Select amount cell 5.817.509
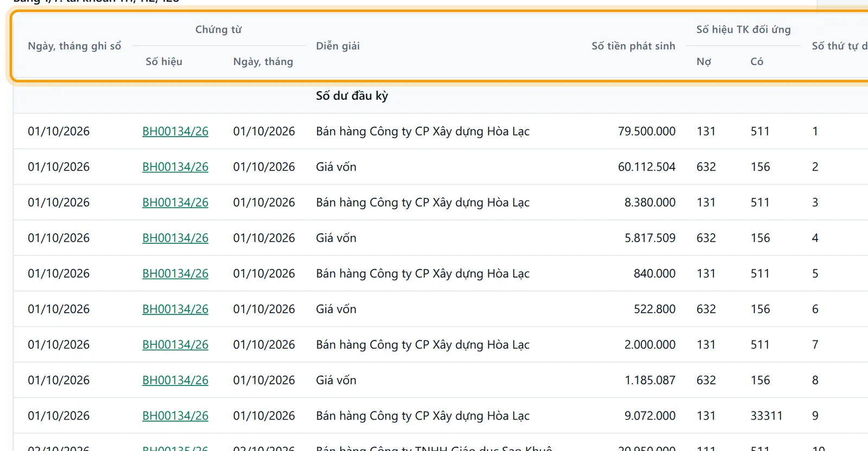 [650, 238]
